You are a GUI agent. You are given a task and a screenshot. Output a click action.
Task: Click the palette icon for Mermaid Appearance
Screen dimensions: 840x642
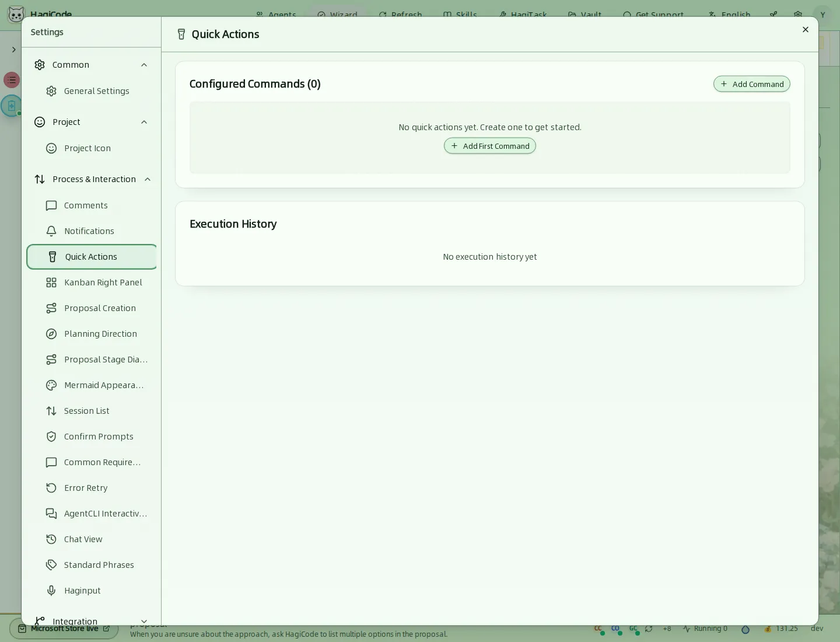(x=51, y=385)
